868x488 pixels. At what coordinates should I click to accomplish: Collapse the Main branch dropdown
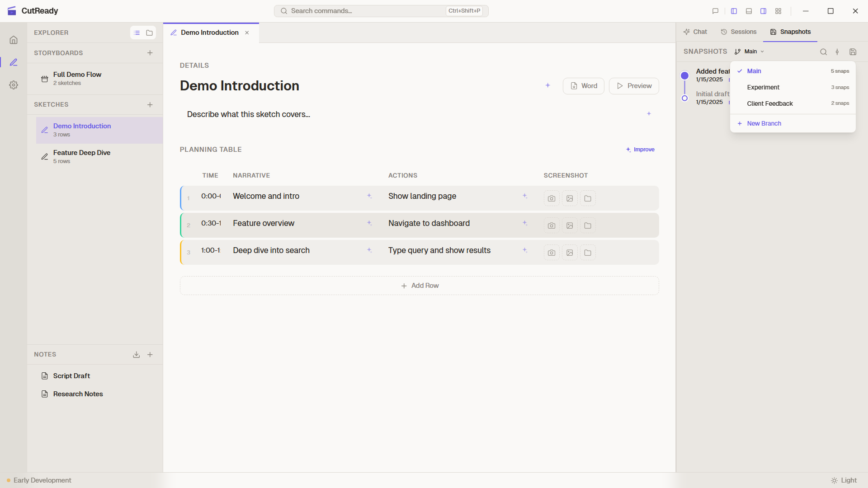750,52
